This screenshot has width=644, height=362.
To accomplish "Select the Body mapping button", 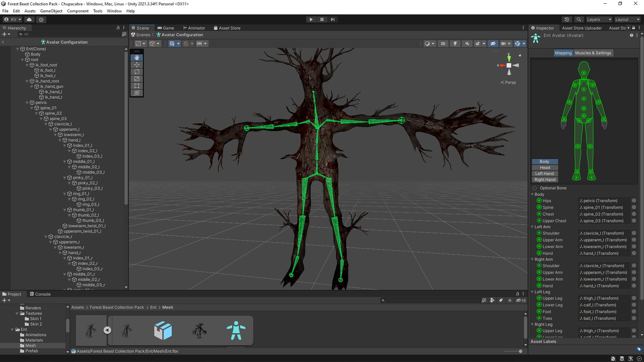I will (545, 161).
